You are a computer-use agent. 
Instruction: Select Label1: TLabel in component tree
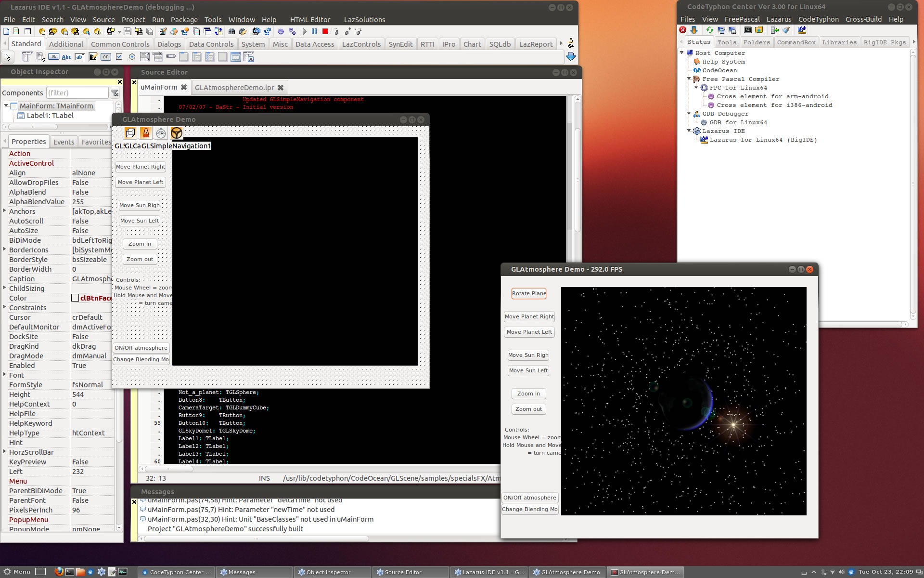50,116
